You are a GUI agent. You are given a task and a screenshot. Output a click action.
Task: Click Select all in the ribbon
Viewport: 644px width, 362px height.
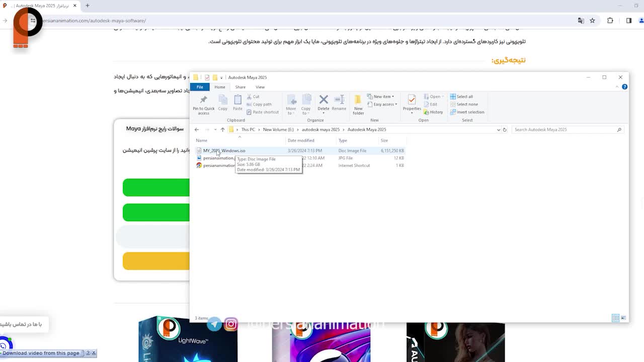(462, 96)
